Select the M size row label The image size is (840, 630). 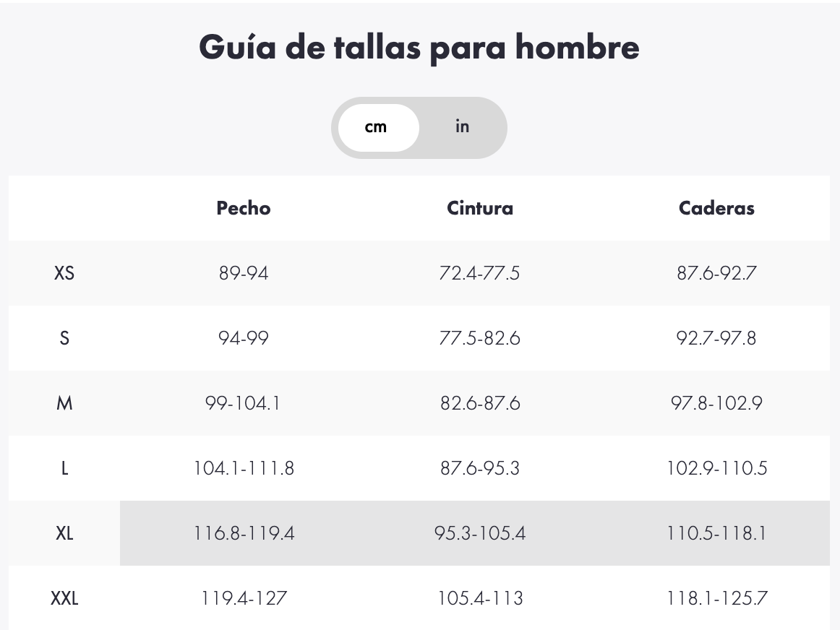click(x=64, y=403)
